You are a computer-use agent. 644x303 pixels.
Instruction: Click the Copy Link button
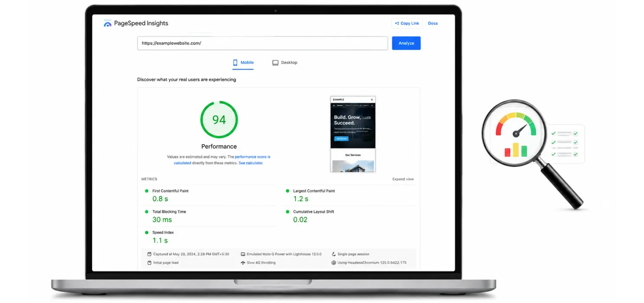point(407,23)
